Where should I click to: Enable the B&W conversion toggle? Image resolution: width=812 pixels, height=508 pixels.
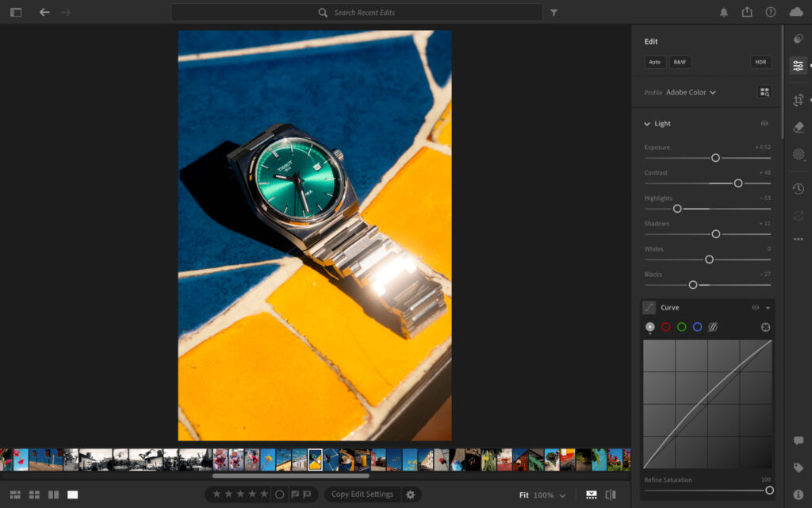680,61
